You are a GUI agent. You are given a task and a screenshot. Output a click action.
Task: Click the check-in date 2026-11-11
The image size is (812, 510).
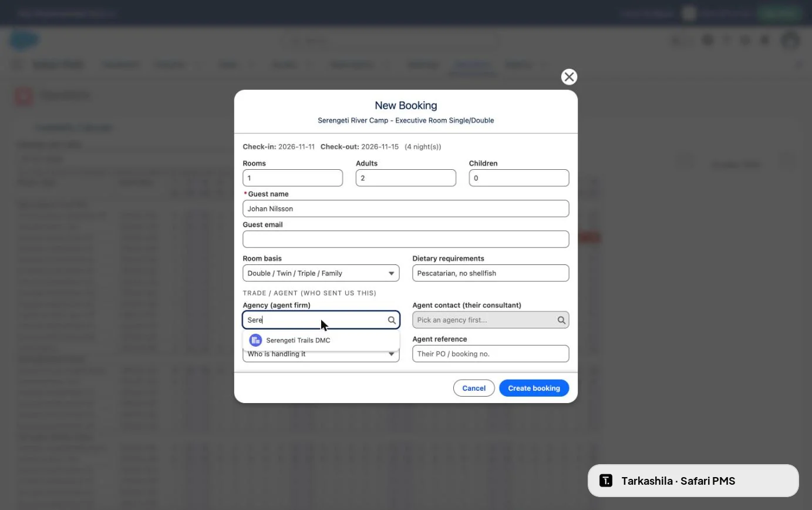(297, 147)
